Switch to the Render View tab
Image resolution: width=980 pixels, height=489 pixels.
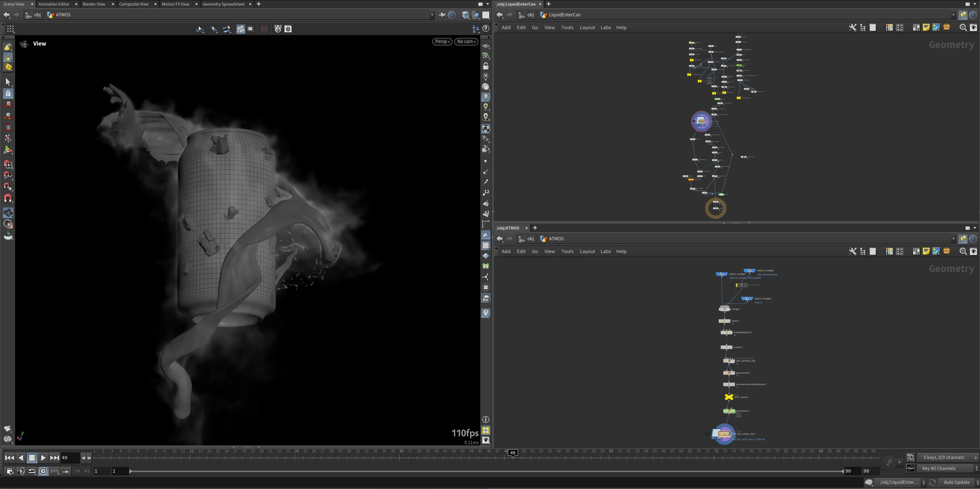(93, 4)
